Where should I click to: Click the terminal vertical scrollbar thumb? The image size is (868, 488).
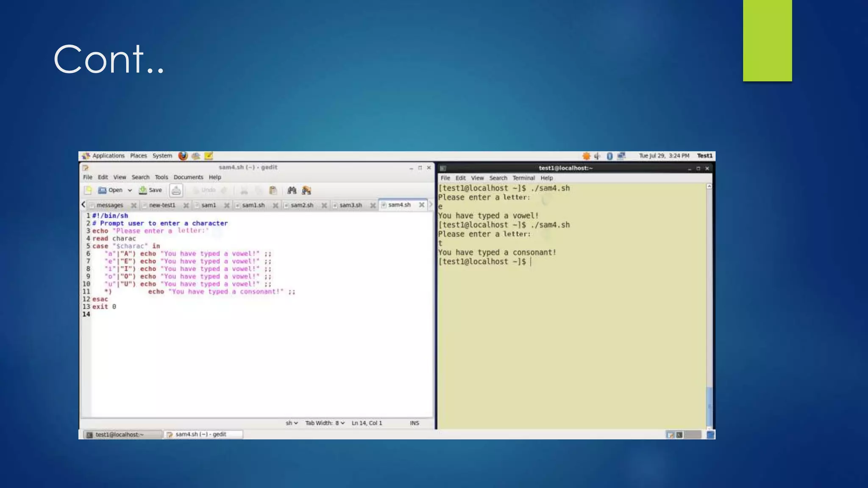(x=709, y=406)
